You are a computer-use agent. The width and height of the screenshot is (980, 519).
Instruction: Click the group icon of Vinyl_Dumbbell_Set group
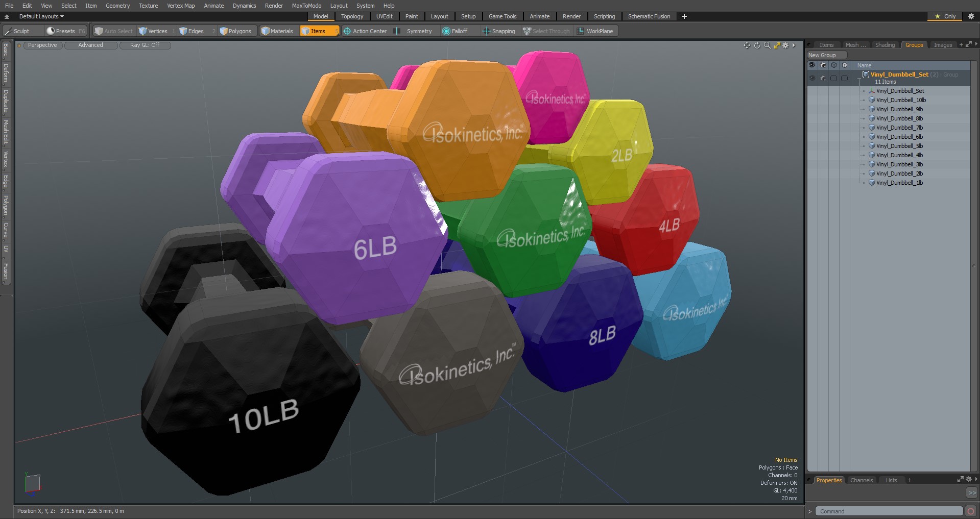pos(866,75)
